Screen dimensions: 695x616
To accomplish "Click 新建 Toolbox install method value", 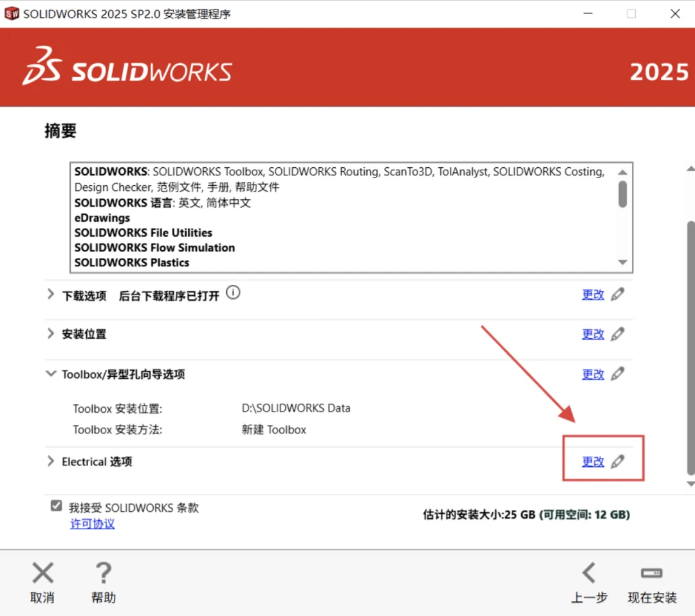I will pos(274,430).
